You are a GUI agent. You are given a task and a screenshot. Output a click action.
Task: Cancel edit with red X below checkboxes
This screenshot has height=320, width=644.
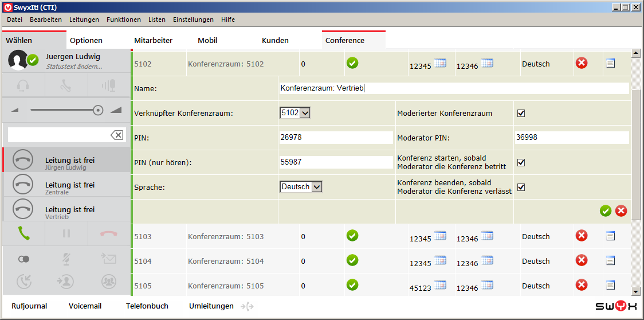coord(621,211)
